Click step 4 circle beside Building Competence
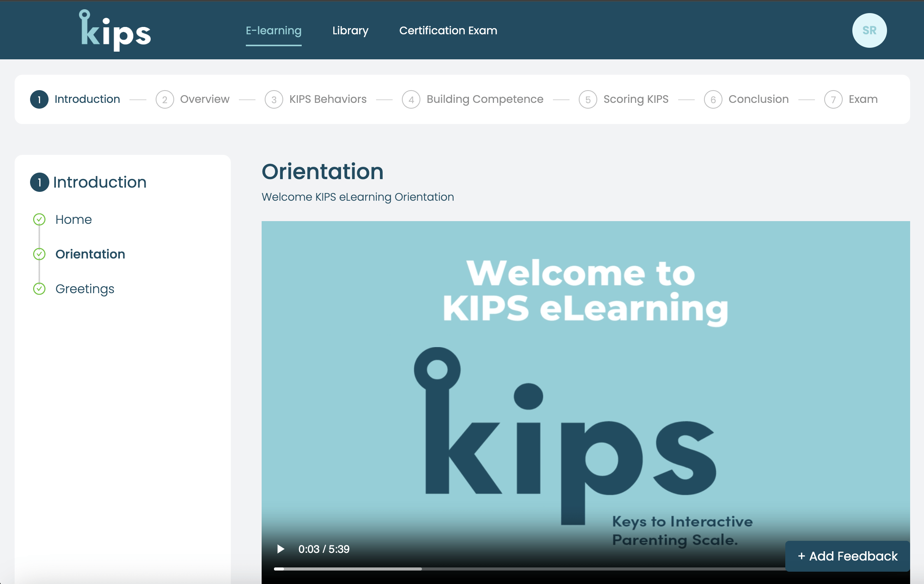The width and height of the screenshot is (924, 584). click(x=411, y=99)
